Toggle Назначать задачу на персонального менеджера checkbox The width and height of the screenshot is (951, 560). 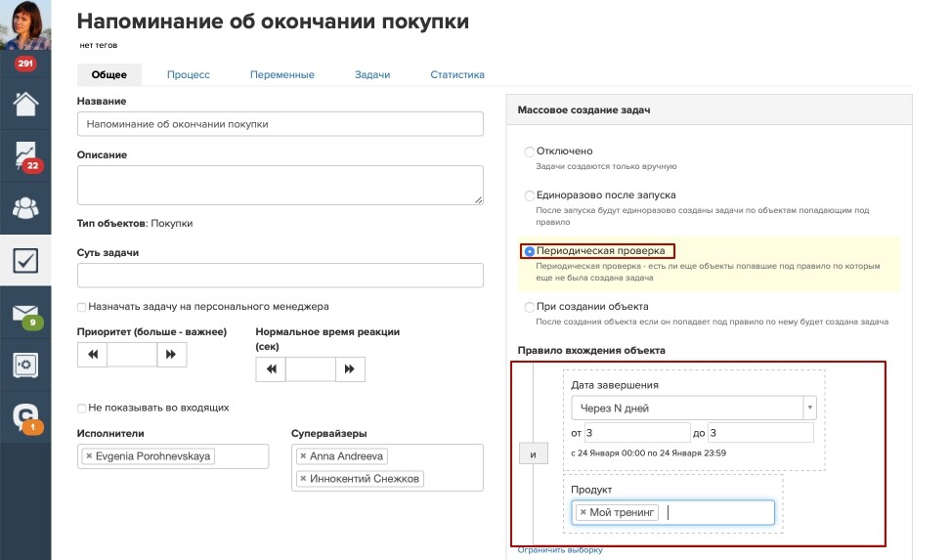(81, 307)
